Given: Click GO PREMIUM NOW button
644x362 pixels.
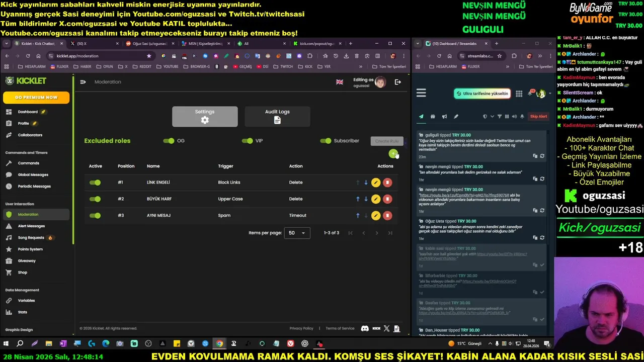Looking at the screenshot, I should (x=36, y=97).
